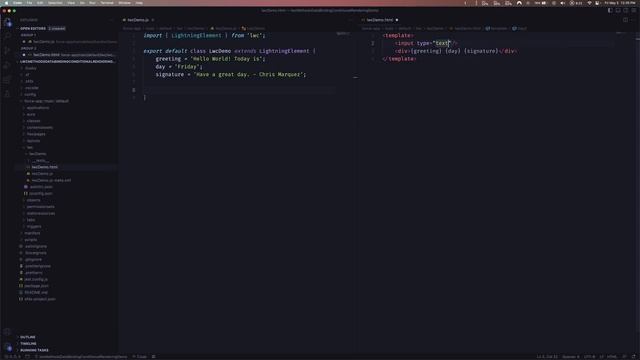Toggle secondary side bar layout icon

(x=626, y=10)
